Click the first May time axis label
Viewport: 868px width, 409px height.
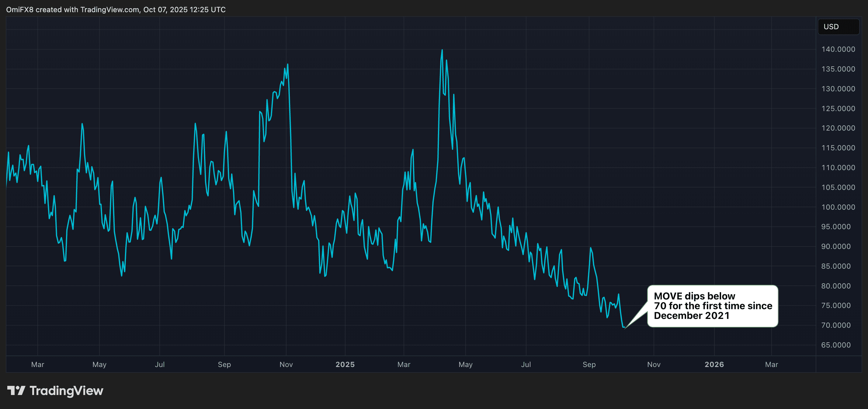(99, 365)
